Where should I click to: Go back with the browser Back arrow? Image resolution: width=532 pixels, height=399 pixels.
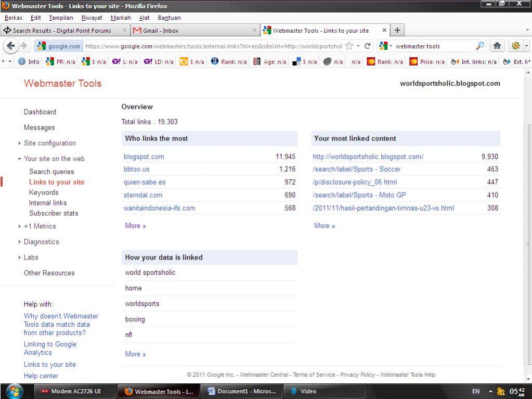[10, 46]
